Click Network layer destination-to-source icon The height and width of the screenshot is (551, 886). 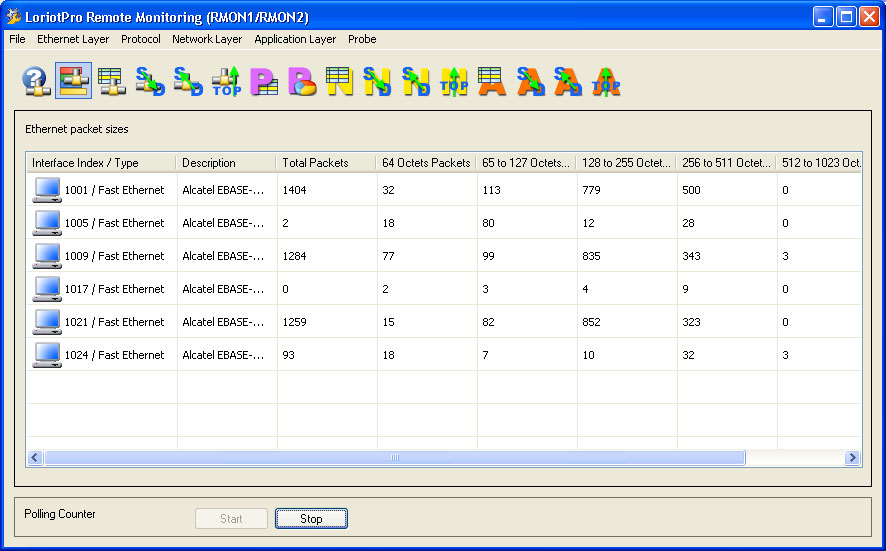pyautogui.click(x=416, y=81)
